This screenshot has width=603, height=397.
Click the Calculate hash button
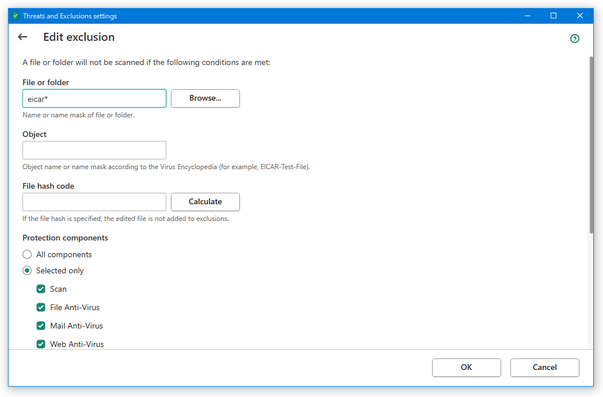pos(205,202)
